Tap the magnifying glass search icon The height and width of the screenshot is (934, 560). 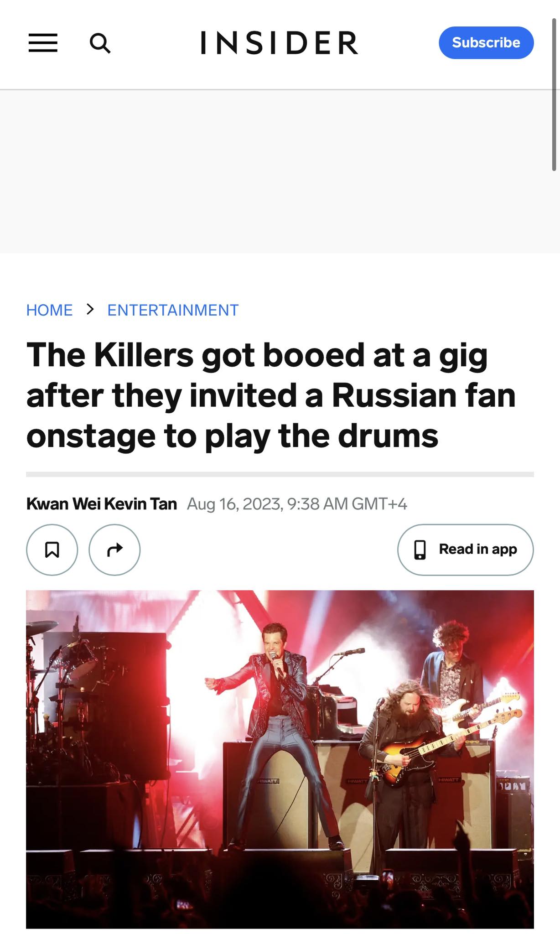[100, 43]
